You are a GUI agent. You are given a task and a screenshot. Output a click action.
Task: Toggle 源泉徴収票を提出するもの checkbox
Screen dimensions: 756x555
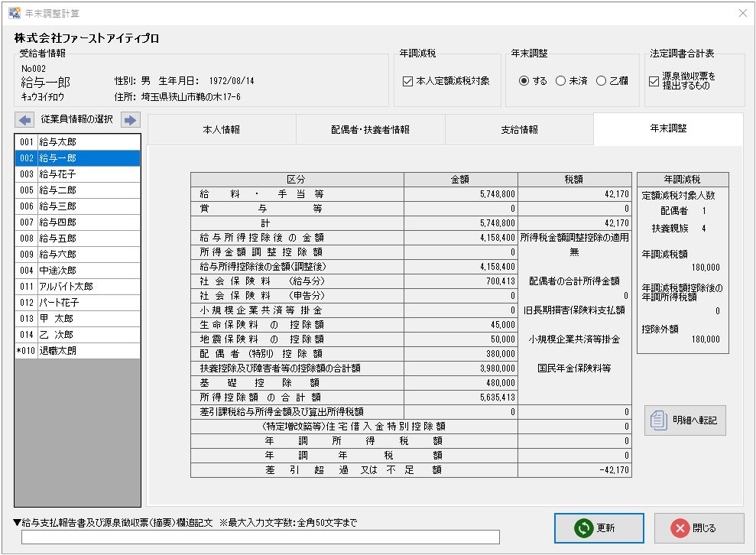coord(654,81)
